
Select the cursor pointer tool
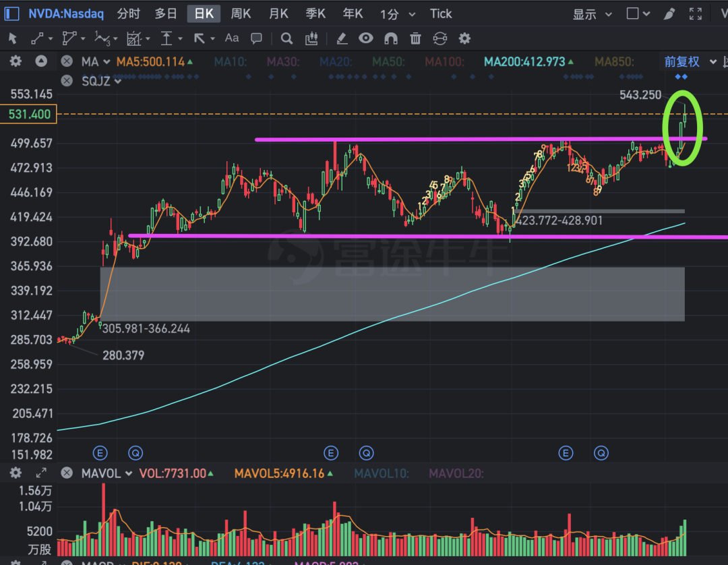tap(12, 38)
